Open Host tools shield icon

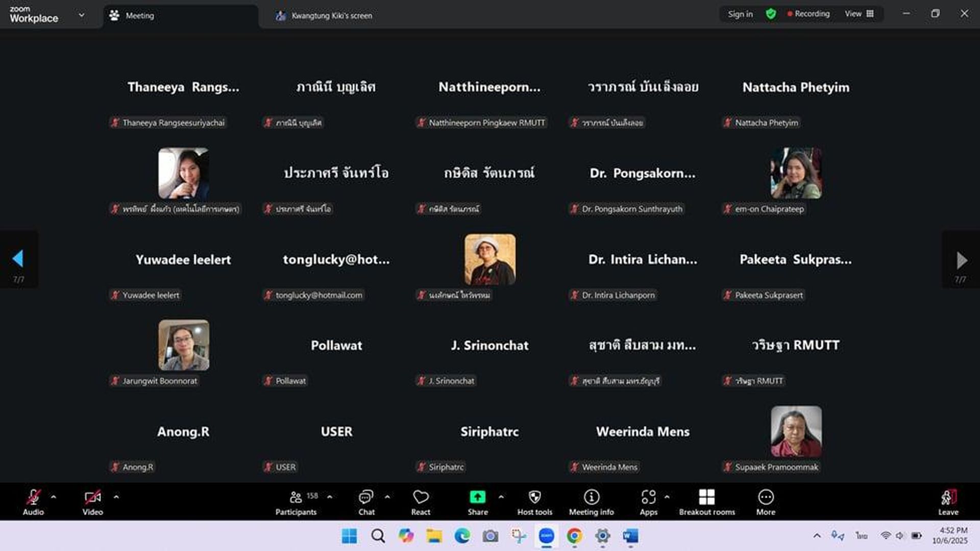pos(534,502)
